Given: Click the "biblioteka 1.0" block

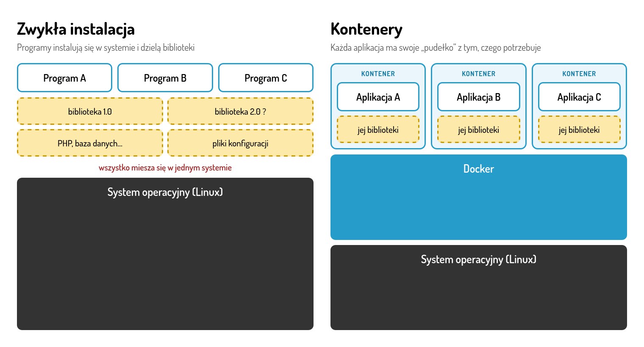Looking at the screenshot, I should (90, 111).
